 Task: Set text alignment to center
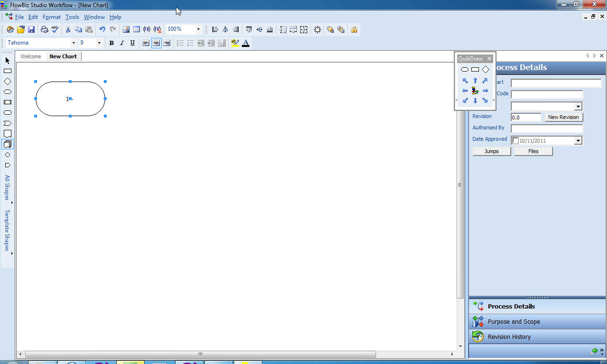click(x=156, y=43)
